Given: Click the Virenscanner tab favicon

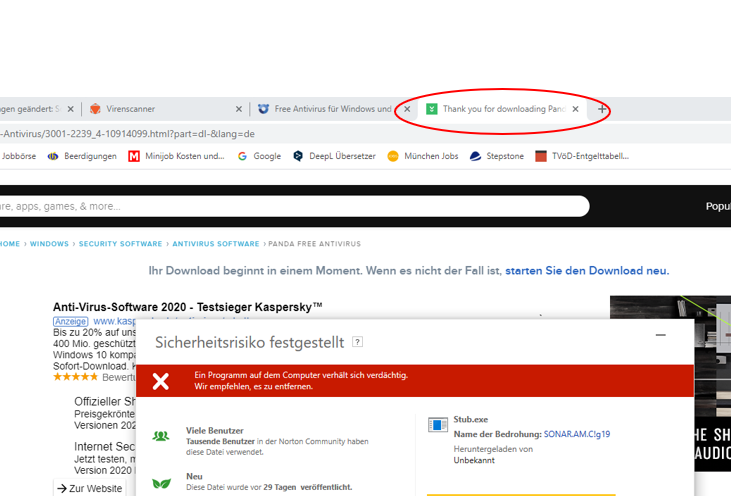Looking at the screenshot, I should [95, 109].
